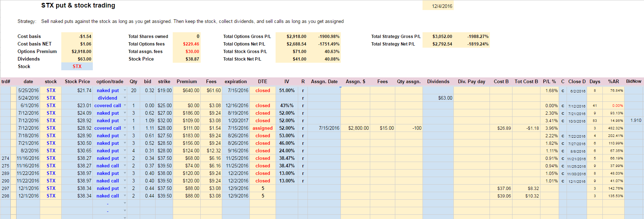
Task: Click the STX stock link for trade 298
Action: (x=51, y=196)
